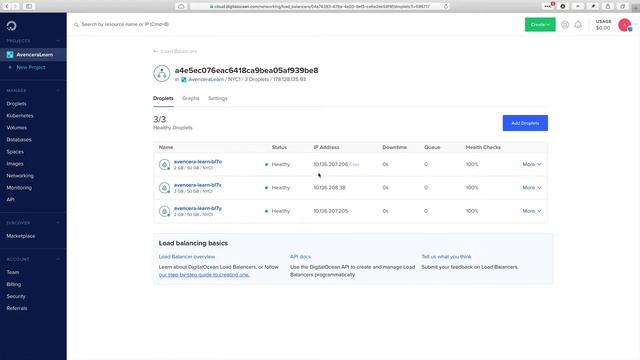Open the notifications bell

[578, 25]
